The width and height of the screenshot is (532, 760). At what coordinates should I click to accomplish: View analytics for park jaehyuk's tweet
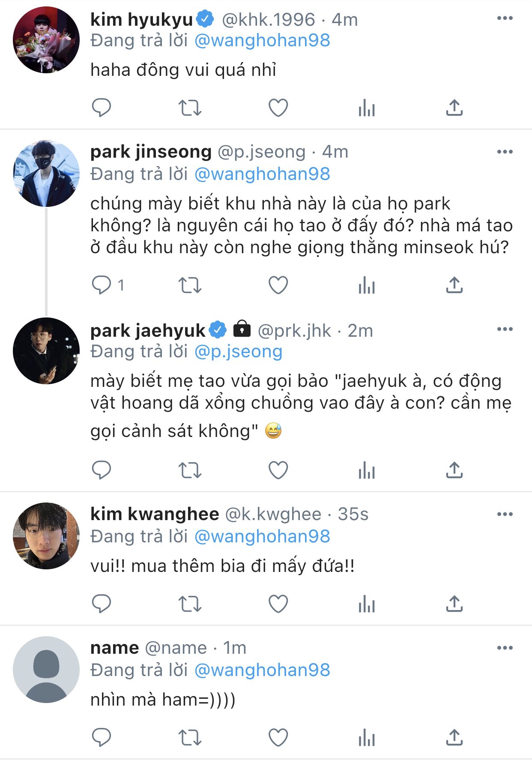pyautogui.click(x=366, y=470)
